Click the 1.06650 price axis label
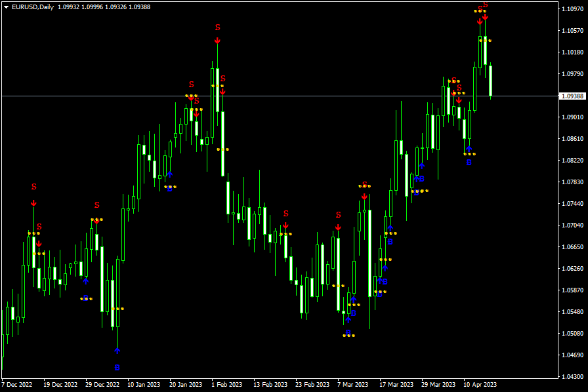Viewport: 588px width, 392px height. [x=573, y=246]
